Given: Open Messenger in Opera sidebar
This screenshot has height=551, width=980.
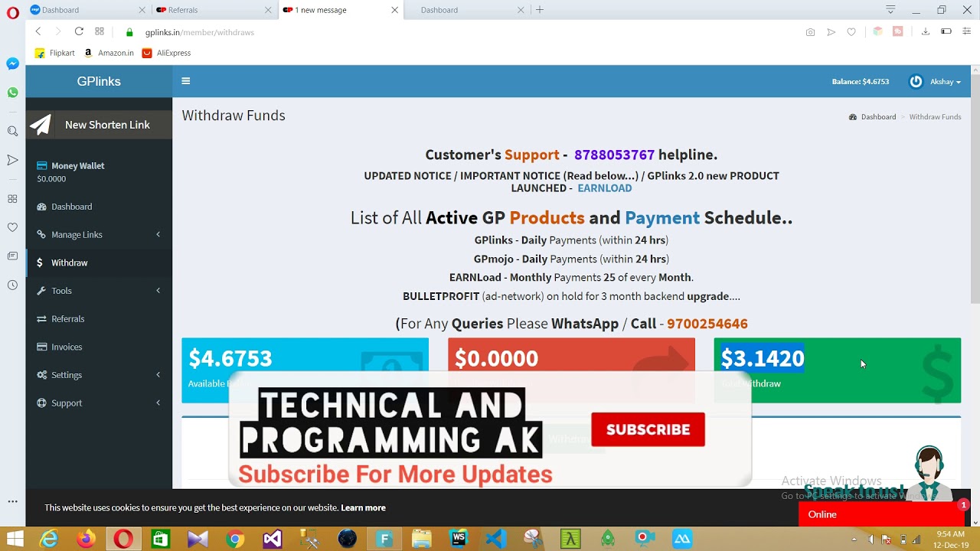Looking at the screenshot, I should pos(12,64).
